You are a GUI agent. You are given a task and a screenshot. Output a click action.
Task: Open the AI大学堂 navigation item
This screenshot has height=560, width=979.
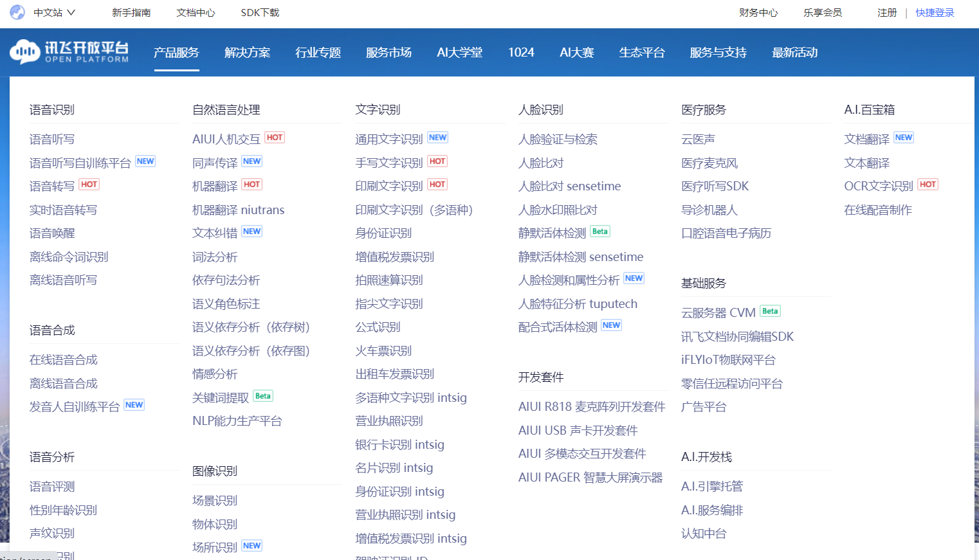(459, 52)
